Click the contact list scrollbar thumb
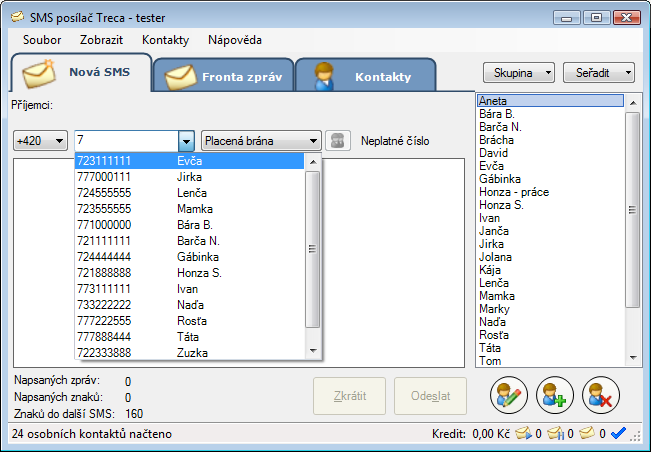The width and height of the screenshot is (651, 452). point(632,210)
